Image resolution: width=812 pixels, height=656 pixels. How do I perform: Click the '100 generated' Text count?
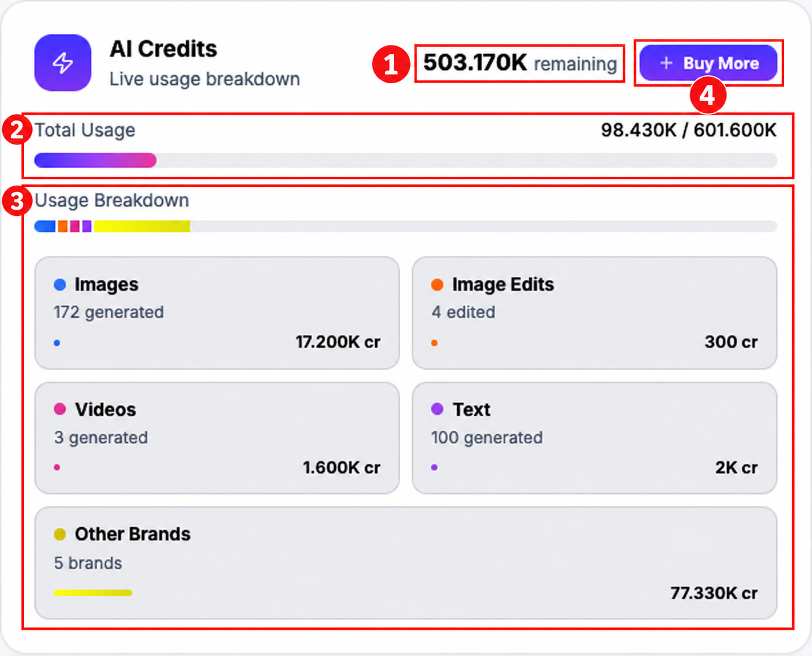tap(487, 438)
